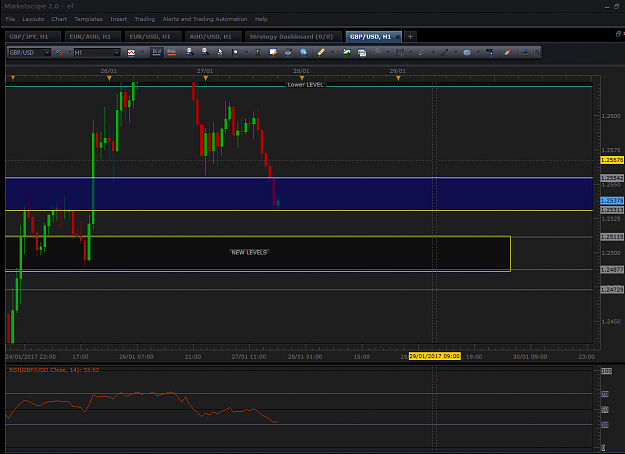The height and width of the screenshot is (454, 625).
Task: Click the cascade windows icon
Action: (362, 53)
